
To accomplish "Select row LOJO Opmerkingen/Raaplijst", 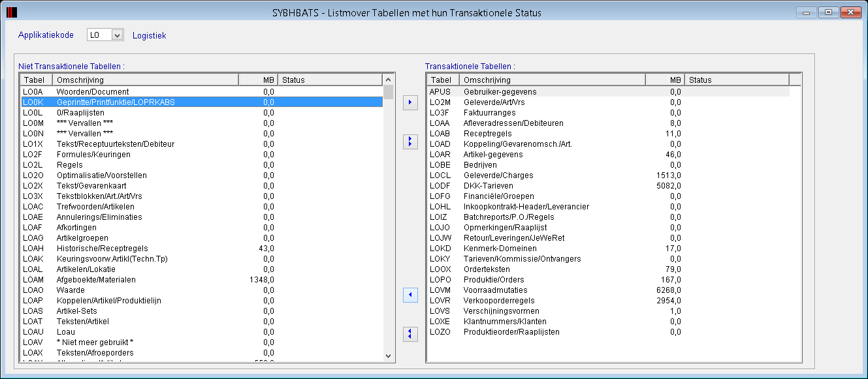I will click(608, 227).
